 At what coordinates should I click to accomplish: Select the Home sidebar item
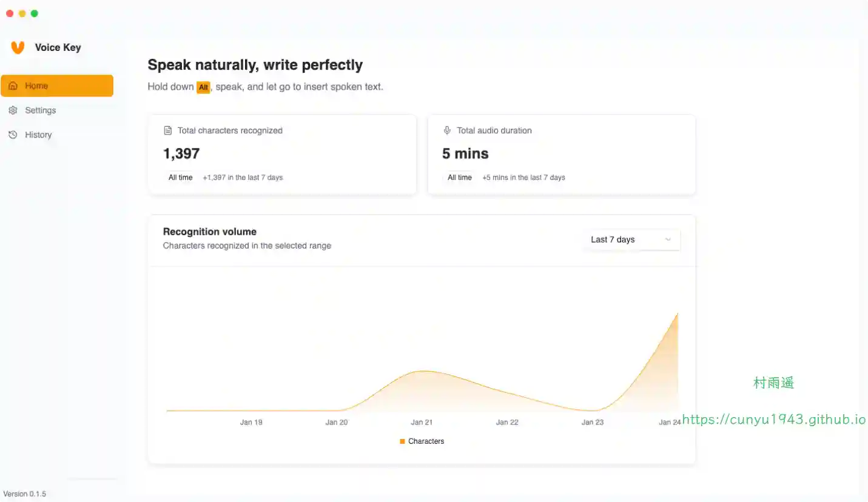point(56,86)
